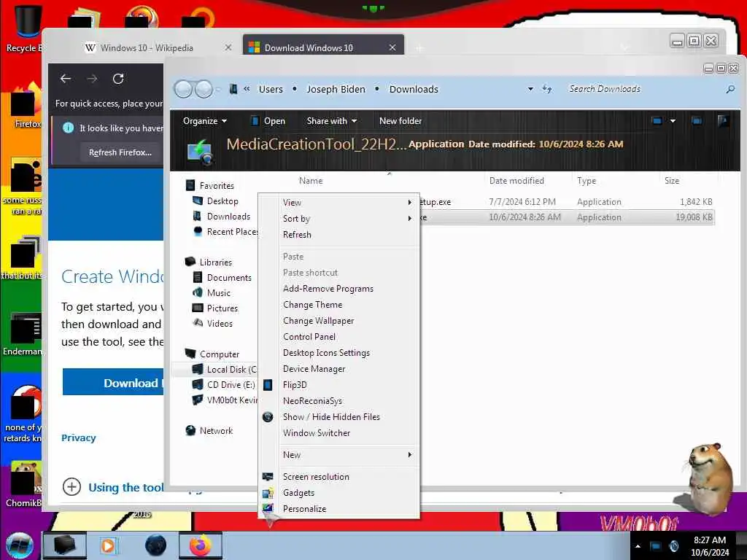Viewport: 747px width, 560px height.
Task: Expand the New submenu
Action: [348, 455]
